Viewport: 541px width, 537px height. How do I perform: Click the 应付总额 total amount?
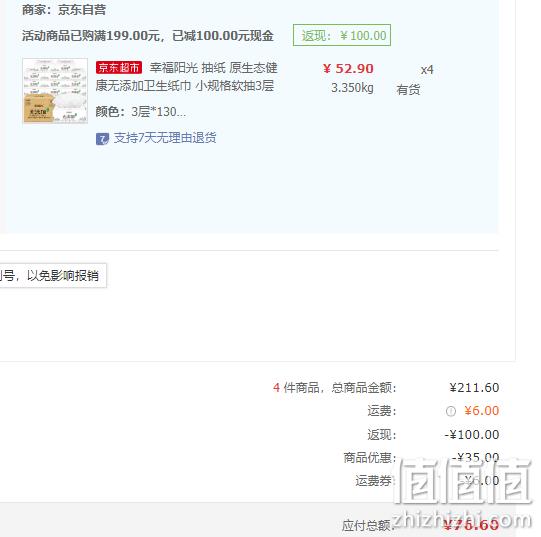[471, 525]
